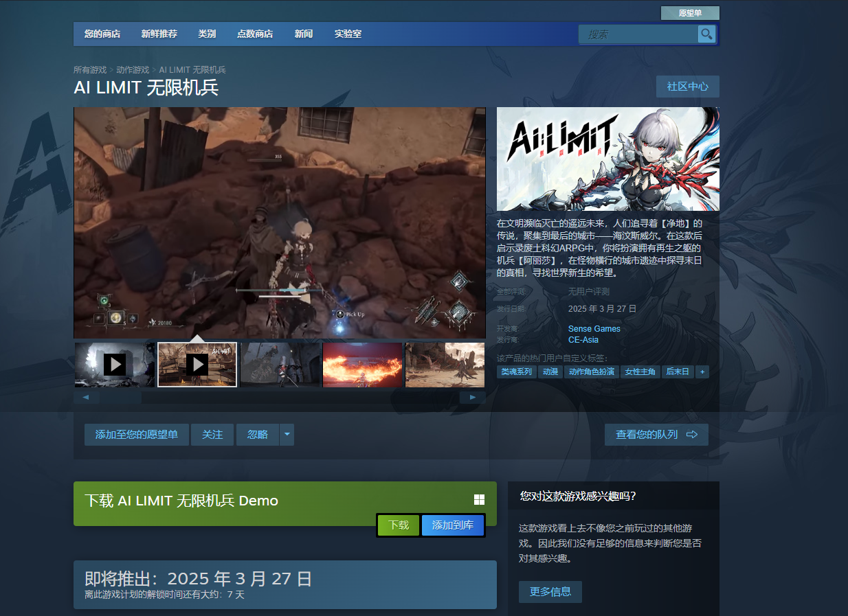This screenshot has height=616, width=848.
Task: Click the search magnifier icon
Action: click(706, 34)
